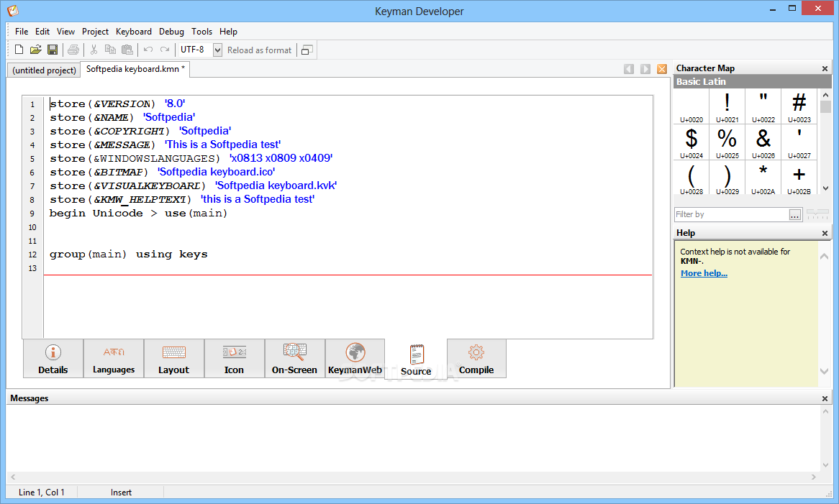Select the exclamation mark character U+0021

click(x=727, y=106)
